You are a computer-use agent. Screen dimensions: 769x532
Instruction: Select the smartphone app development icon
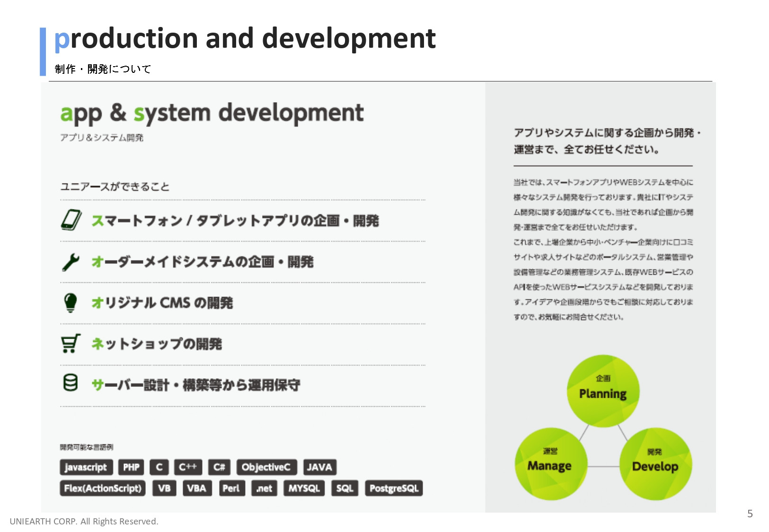tap(70, 220)
